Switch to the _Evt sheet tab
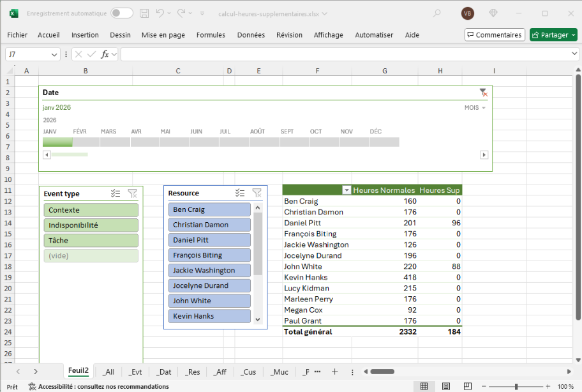Viewport: 582px width, 392px height. (x=135, y=372)
